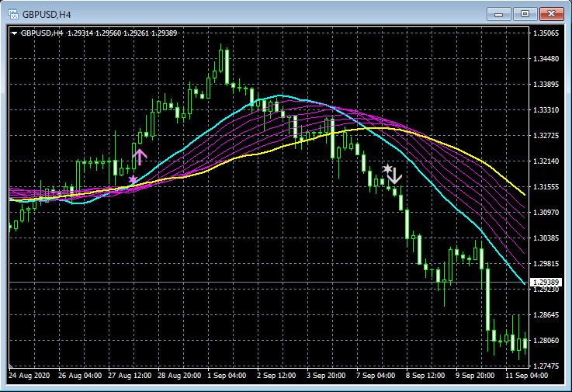Click the GBPUSD,H4 title bar text
Viewport: 572px width, 392px height.
(x=47, y=15)
